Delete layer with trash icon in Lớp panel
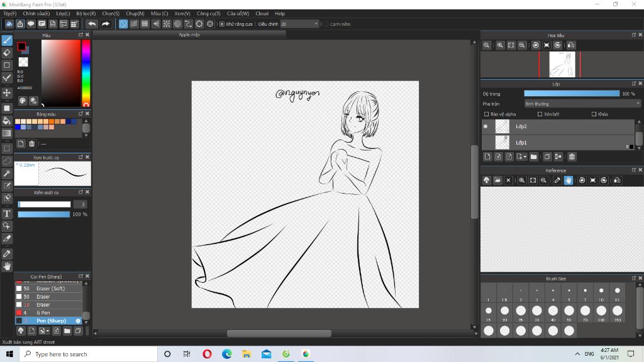644x362 pixels. [x=572, y=156]
